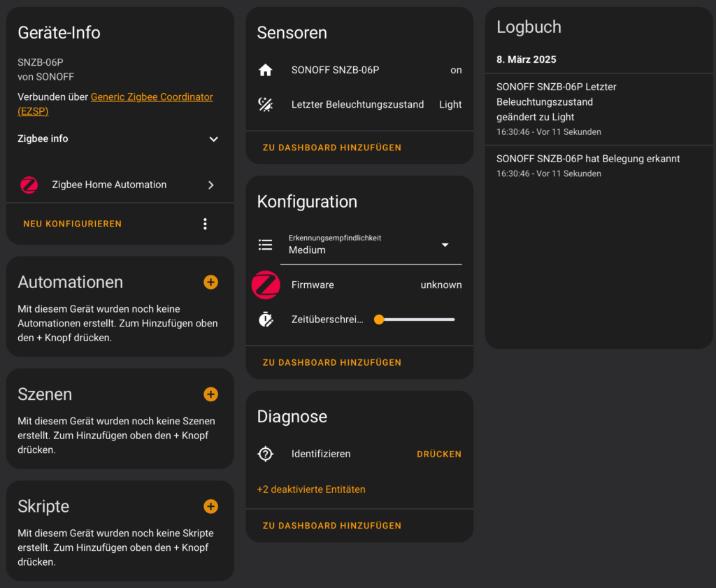716x588 pixels.
Task: Click the Letzter Beleuchtungszustand sensor icon
Action: pos(265,104)
